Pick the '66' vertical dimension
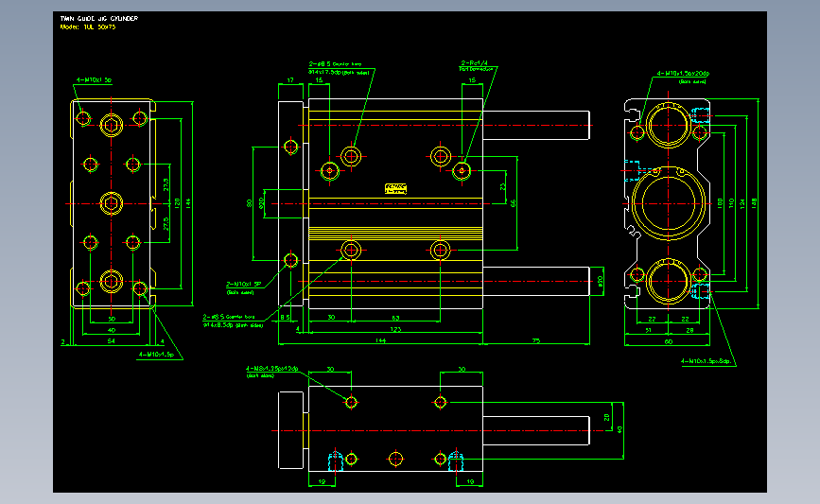The height and width of the screenshot is (504, 820). click(513, 203)
